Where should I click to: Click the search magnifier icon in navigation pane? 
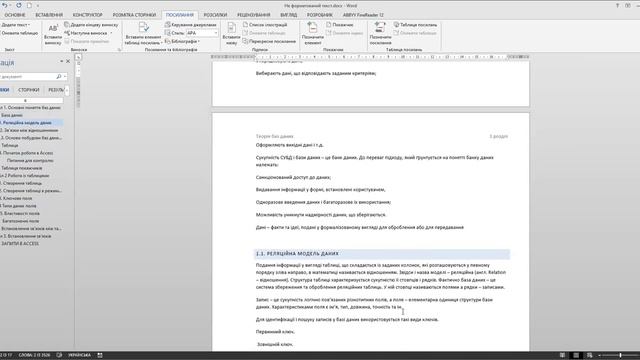[59, 76]
